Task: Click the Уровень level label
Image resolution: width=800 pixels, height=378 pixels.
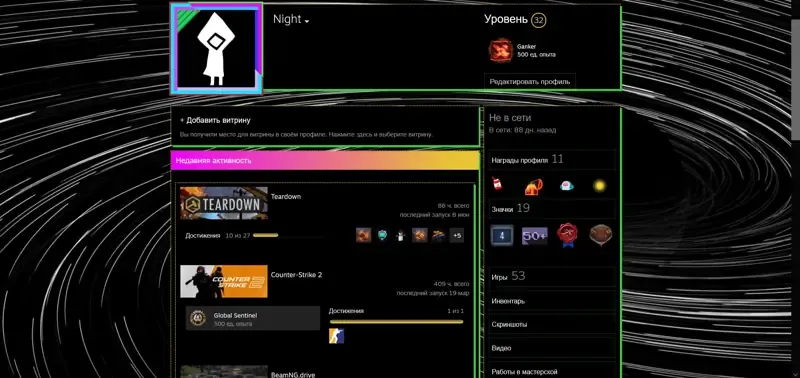Action: (506, 19)
